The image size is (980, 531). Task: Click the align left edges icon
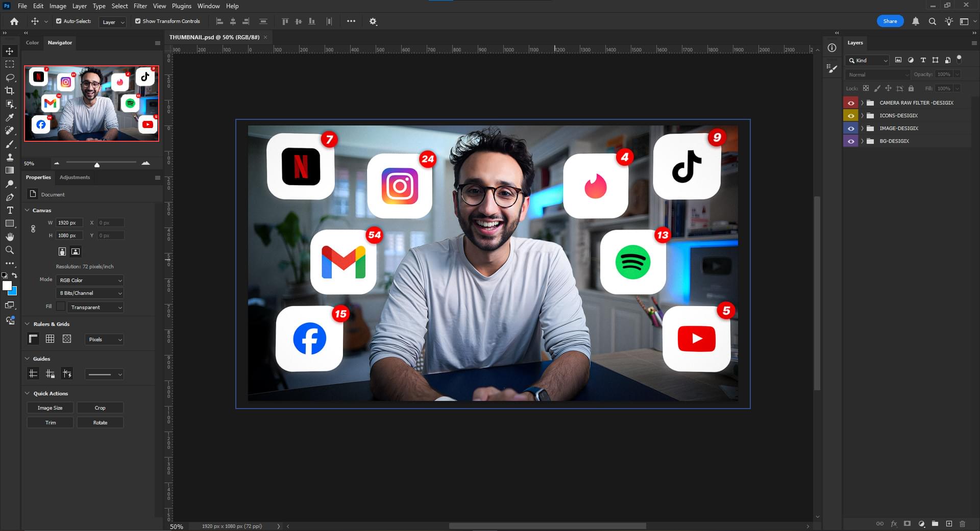click(219, 21)
